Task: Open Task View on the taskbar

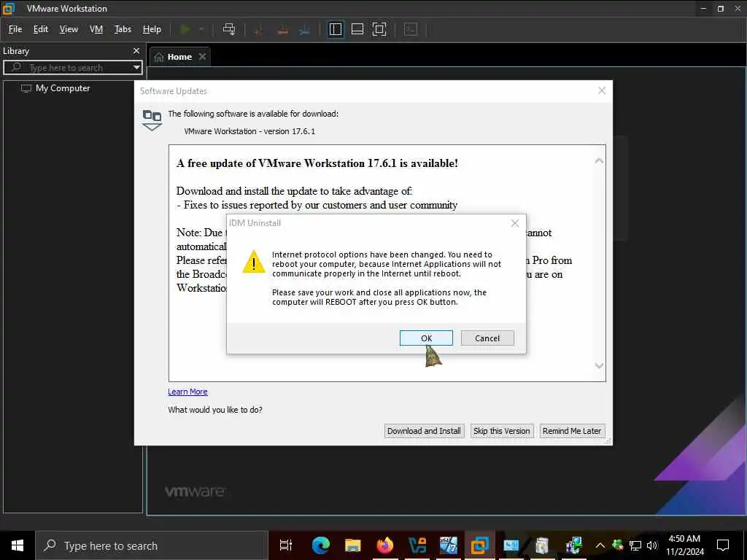Action: [x=286, y=545]
